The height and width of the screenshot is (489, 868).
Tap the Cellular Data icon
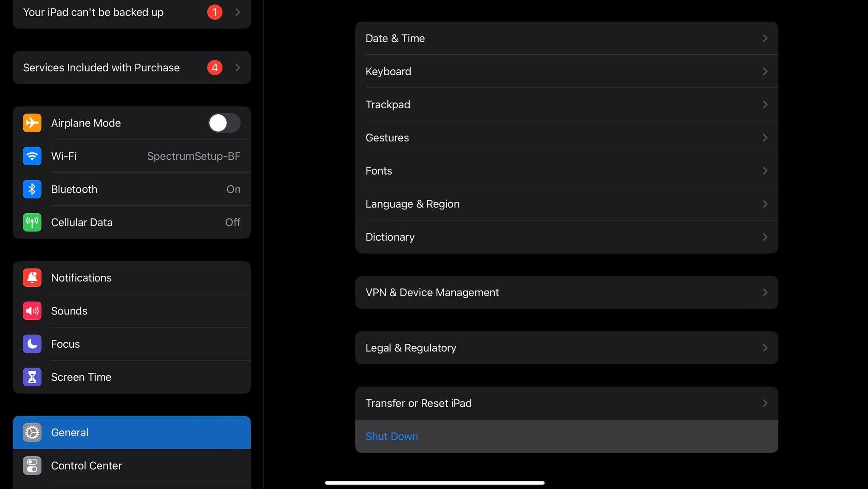coord(31,222)
